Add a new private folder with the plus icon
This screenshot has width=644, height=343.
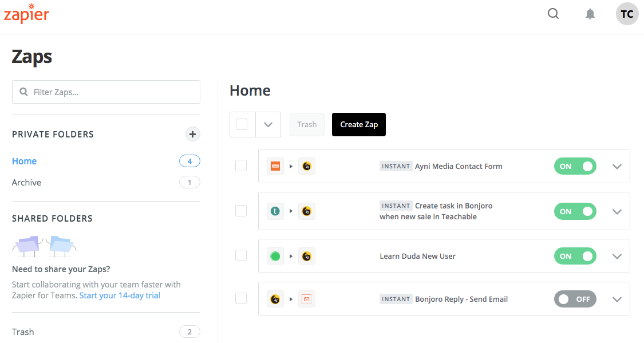pyautogui.click(x=192, y=135)
